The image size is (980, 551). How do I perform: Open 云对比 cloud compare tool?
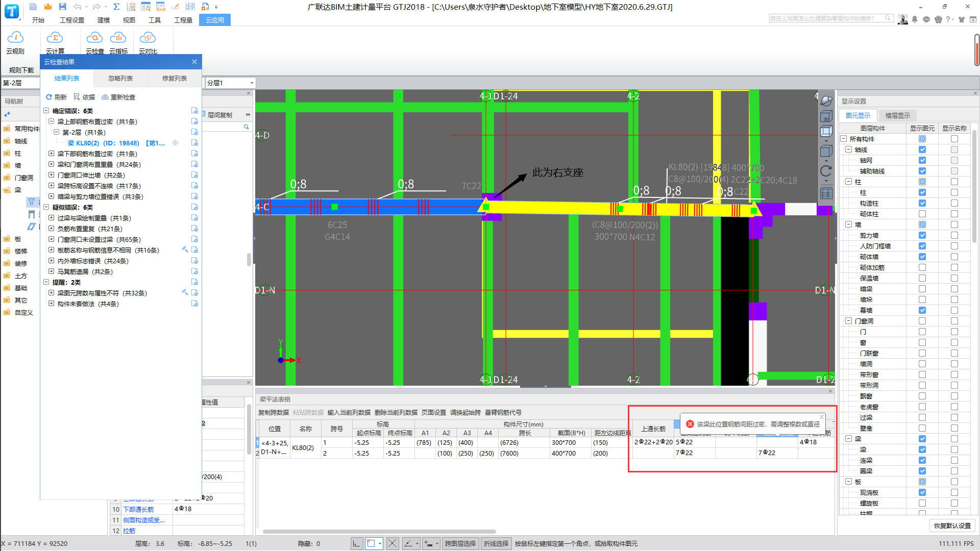(148, 43)
